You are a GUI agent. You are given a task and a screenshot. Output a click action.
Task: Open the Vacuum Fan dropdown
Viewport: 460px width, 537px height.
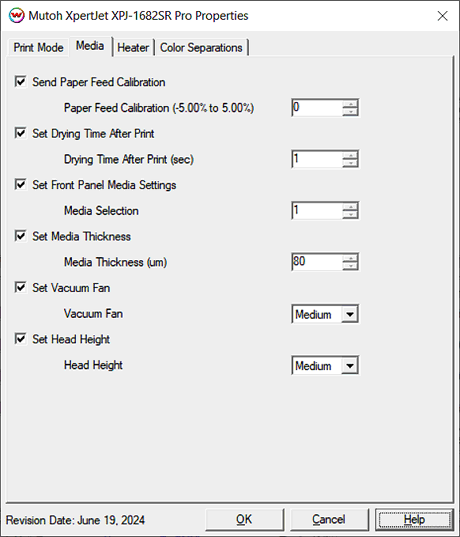[325, 314]
